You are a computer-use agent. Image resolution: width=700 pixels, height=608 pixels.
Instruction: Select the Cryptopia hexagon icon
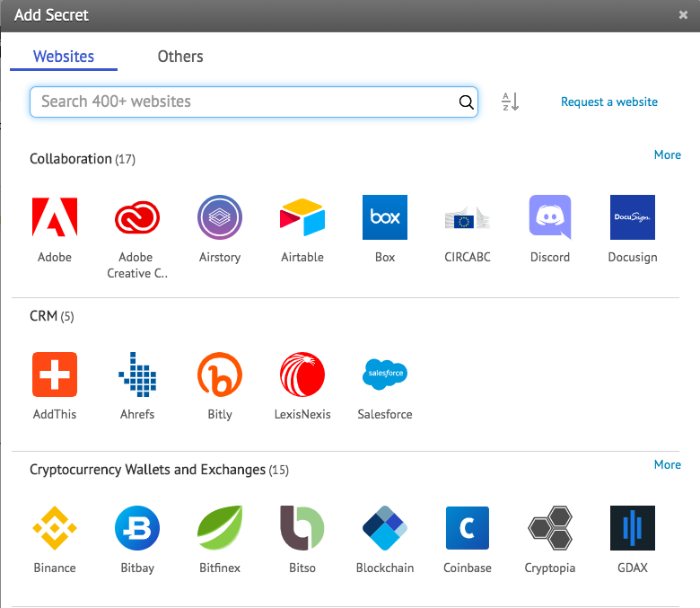550,528
